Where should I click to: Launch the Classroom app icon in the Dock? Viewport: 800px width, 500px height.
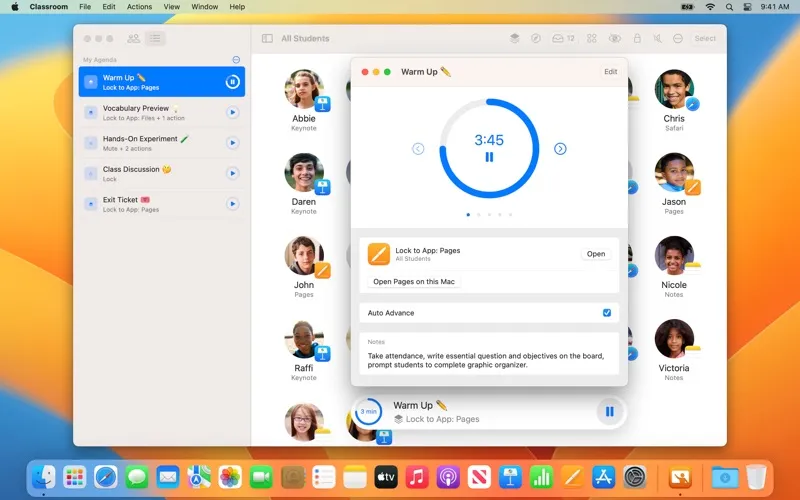(x=681, y=478)
